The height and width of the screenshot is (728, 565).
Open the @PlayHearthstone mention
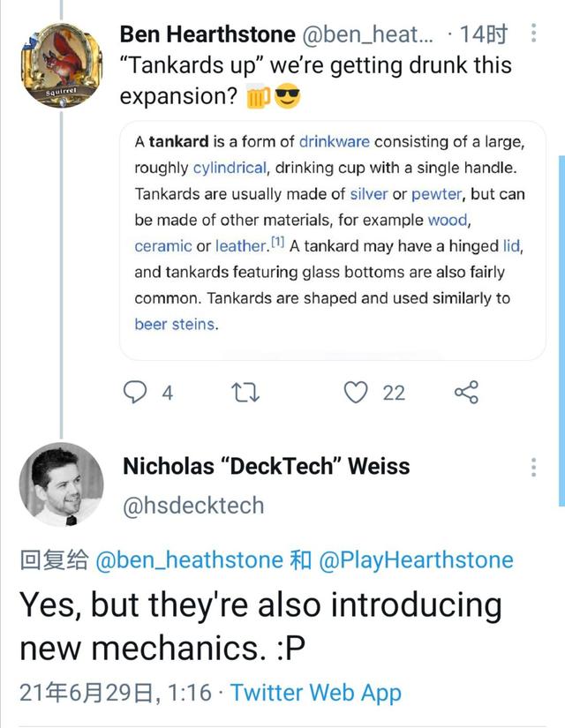[415, 560]
